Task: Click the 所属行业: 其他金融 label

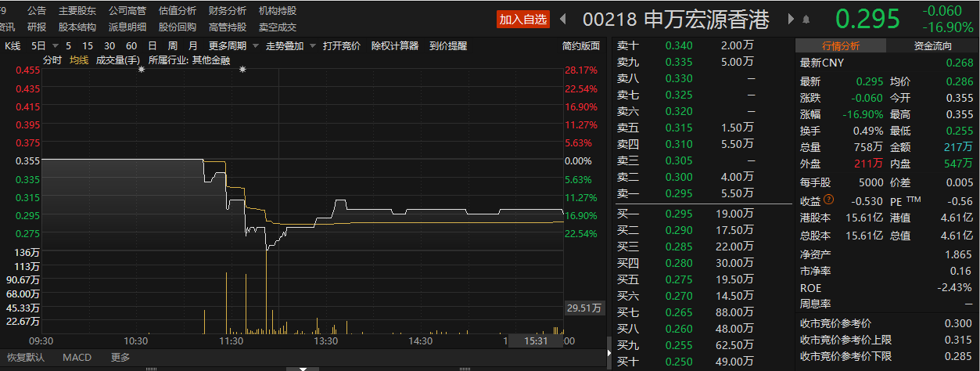Action: pyautogui.click(x=189, y=59)
